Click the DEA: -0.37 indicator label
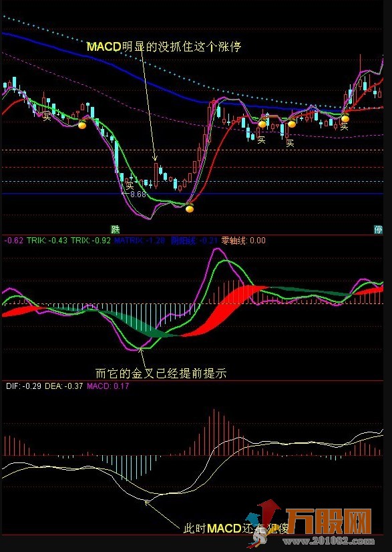 (63, 386)
